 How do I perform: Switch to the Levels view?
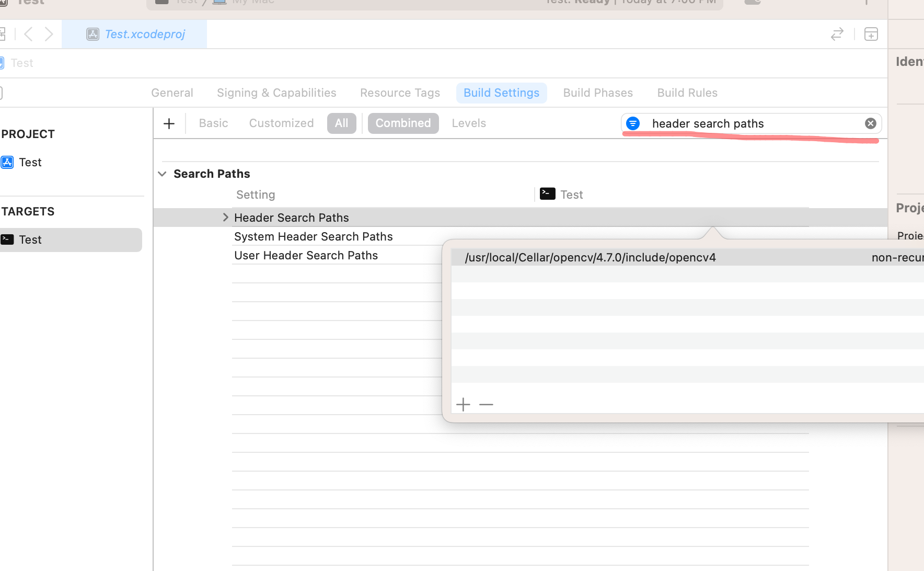[469, 123]
